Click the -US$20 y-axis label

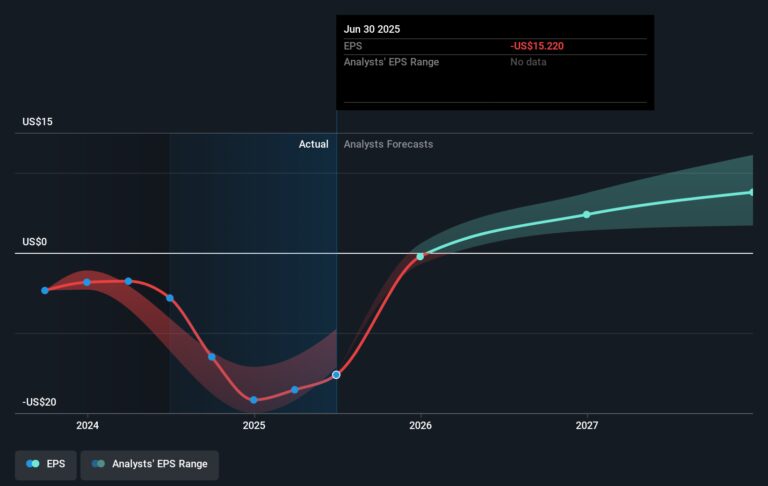click(x=38, y=402)
